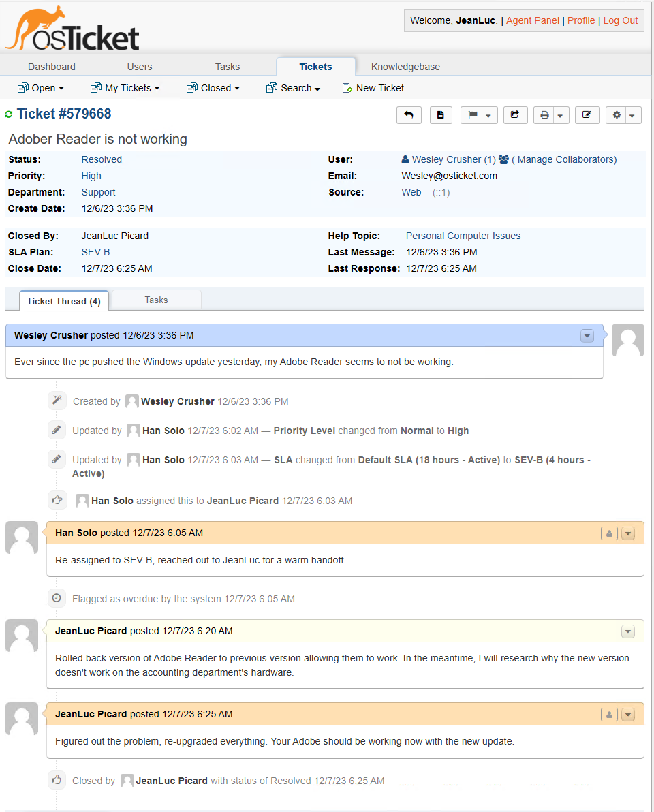
Task: Click the magic wand Created by event icon
Action: point(57,401)
